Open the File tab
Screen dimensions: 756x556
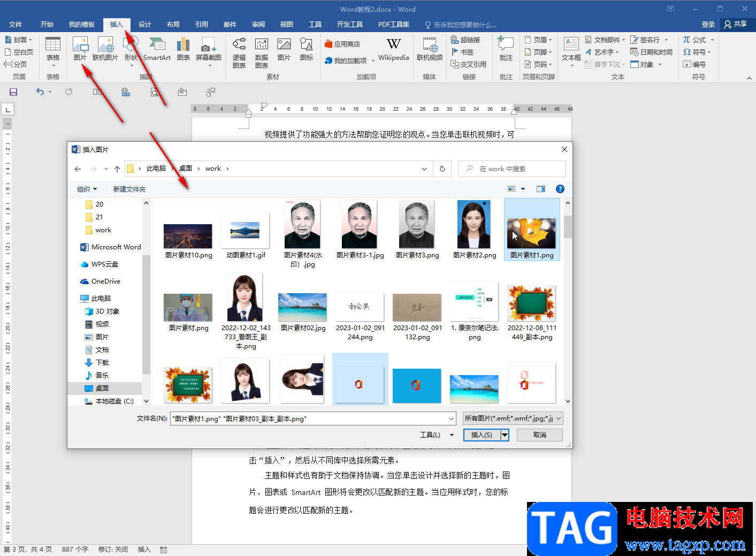[16, 25]
